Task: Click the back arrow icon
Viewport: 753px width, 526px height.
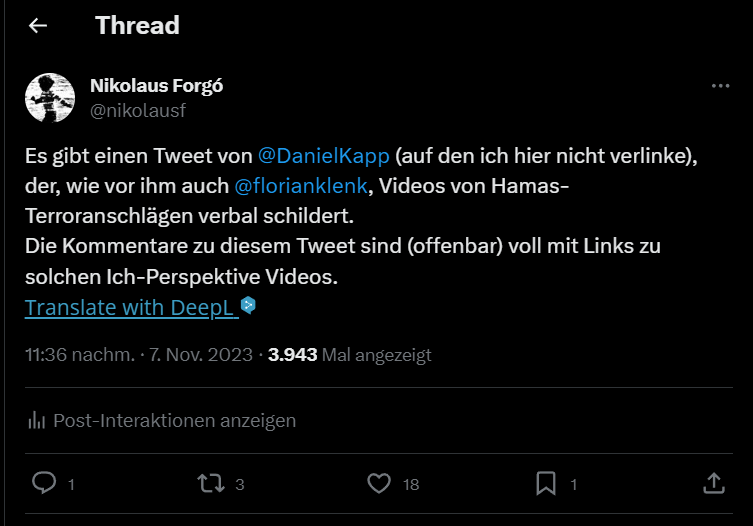Action: click(38, 26)
